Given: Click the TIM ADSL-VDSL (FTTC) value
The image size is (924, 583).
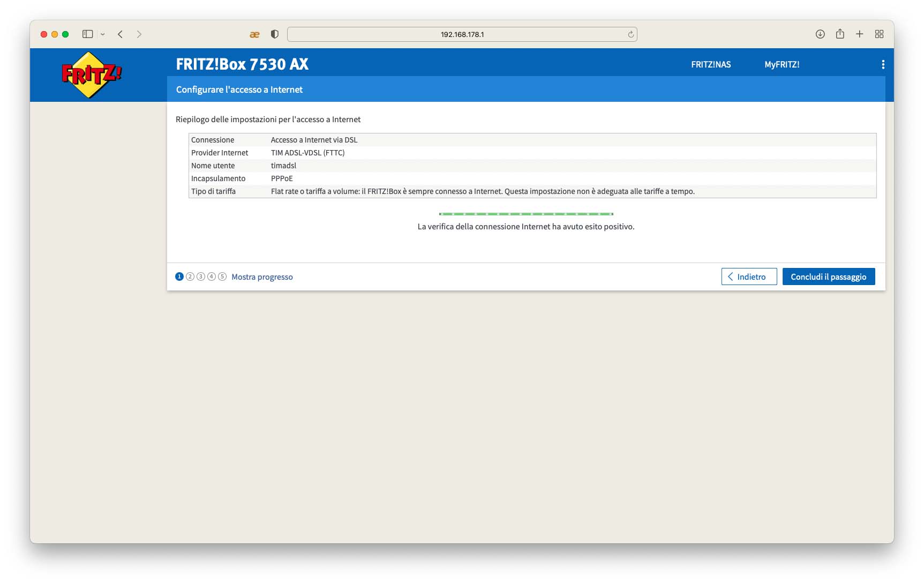Looking at the screenshot, I should point(308,153).
